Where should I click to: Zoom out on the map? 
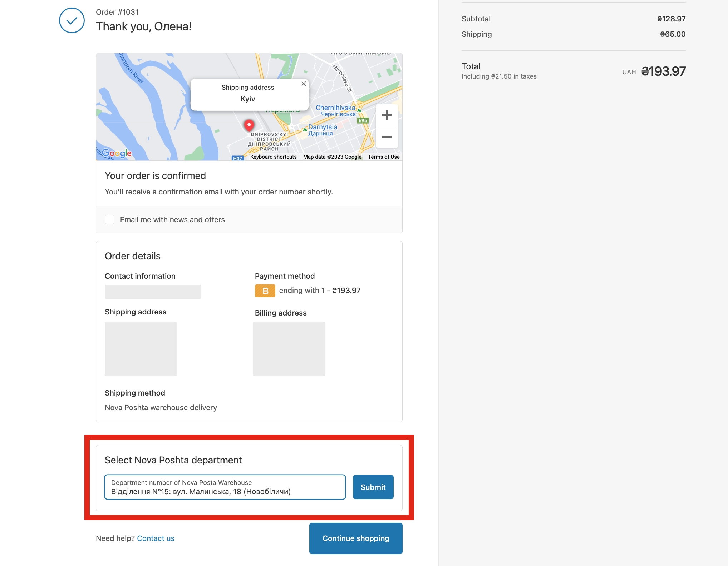[387, 137]
